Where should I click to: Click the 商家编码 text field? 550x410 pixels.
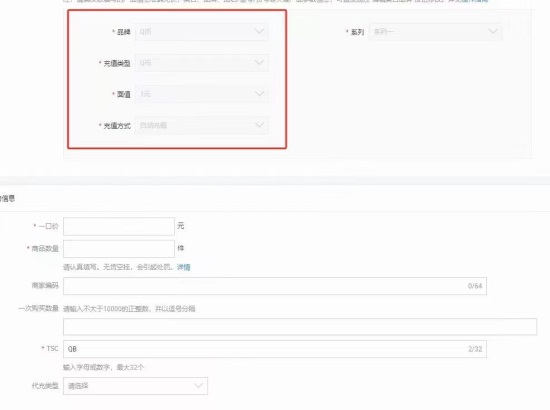(275, 286)
